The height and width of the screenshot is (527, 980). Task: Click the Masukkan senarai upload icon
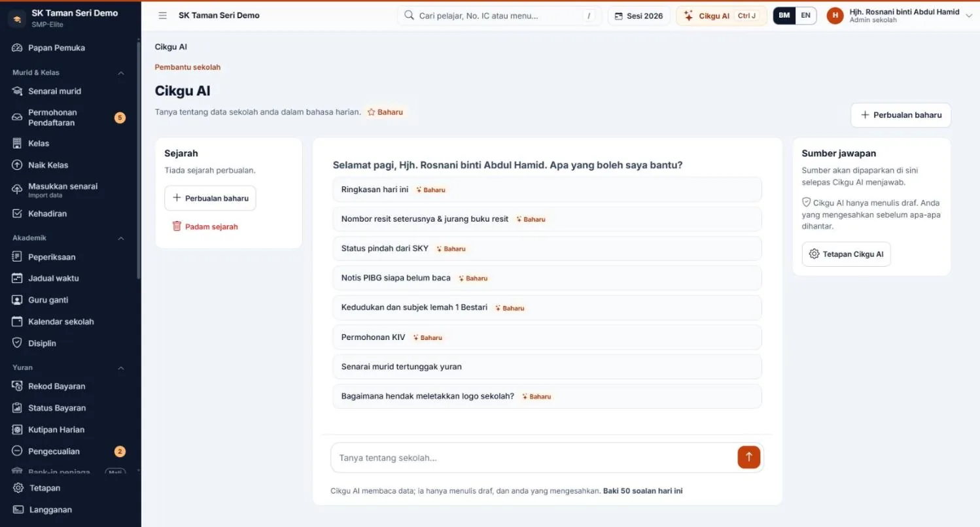point(17,190)
